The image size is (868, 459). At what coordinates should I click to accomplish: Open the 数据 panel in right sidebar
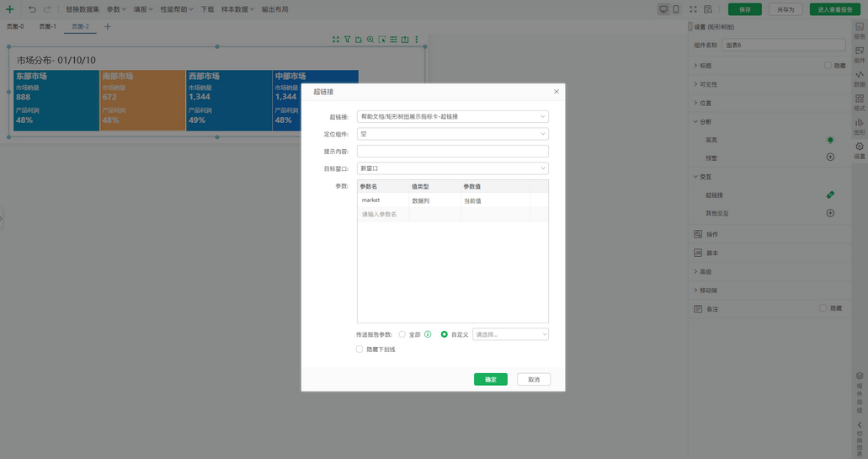[x=859, y=78]
